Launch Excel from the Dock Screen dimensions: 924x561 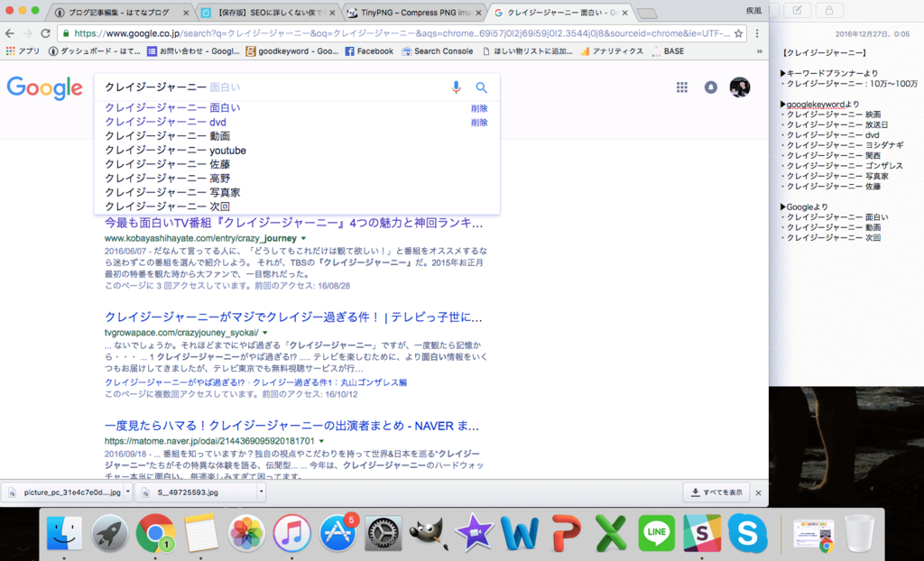pos(611,533)
